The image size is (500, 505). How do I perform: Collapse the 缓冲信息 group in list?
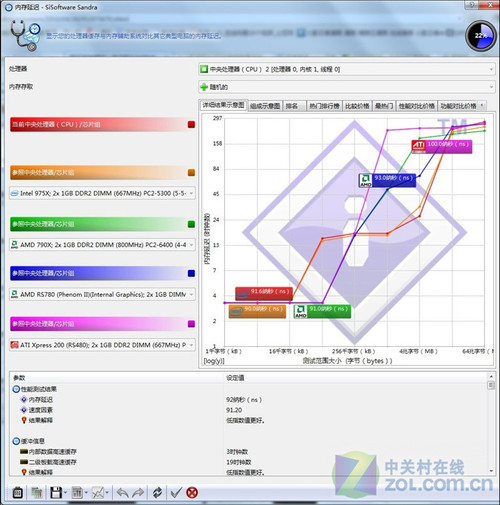(x=16, y=441)
